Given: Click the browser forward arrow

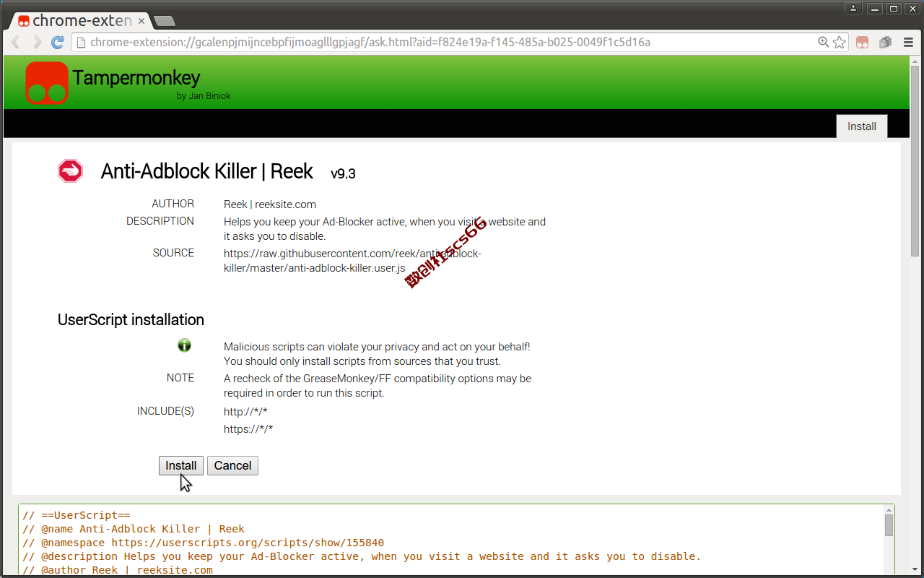Looking at the screenshot, I should [38, 42].
